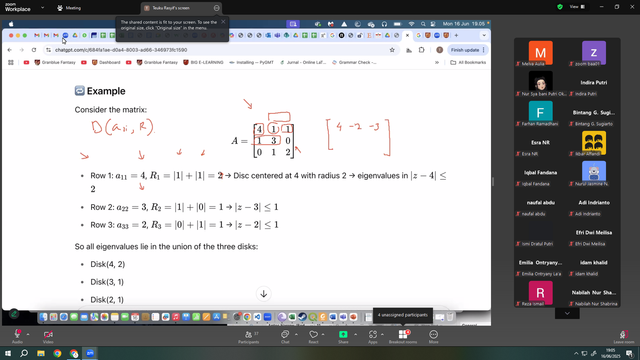Select the Adi Indrianto participant tile

point(594,203)
